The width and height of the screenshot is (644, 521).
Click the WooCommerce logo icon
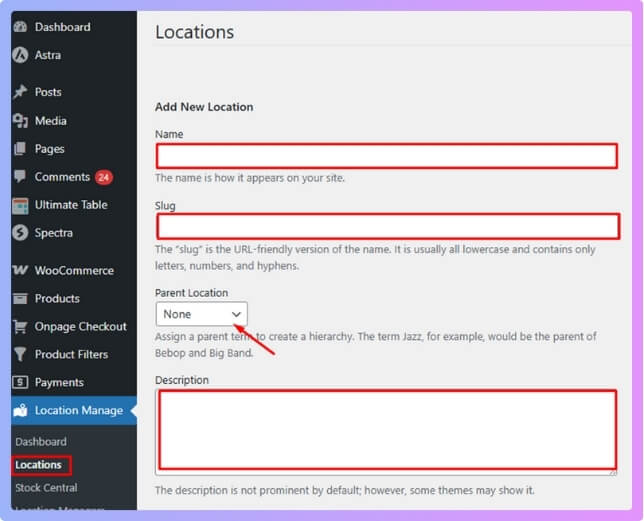click(x=20, y=270)
